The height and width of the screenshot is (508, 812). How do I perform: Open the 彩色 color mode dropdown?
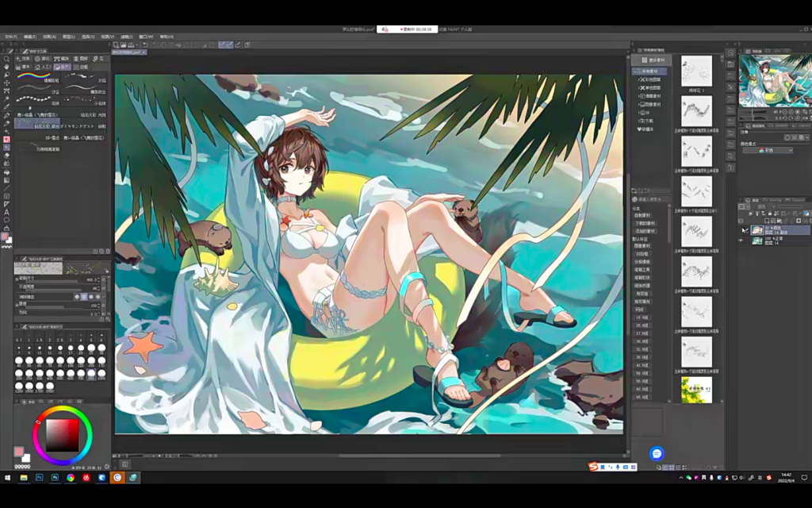click(x=767, y=150)
